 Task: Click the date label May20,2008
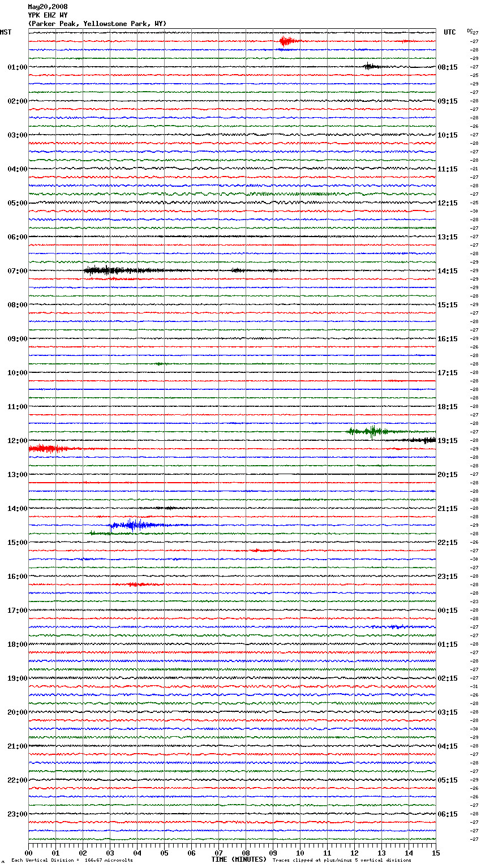48,7
